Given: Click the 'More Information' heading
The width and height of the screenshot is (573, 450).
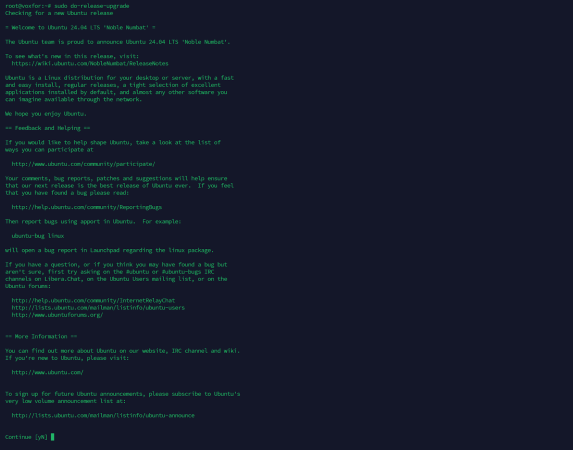Looking at the screenshot, I should tap(41, 336).
